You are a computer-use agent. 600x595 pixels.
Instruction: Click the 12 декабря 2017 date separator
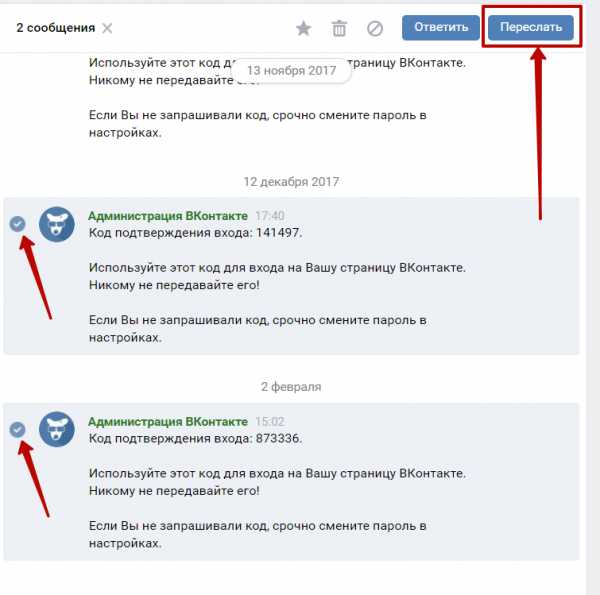click(x=291, y=182)
